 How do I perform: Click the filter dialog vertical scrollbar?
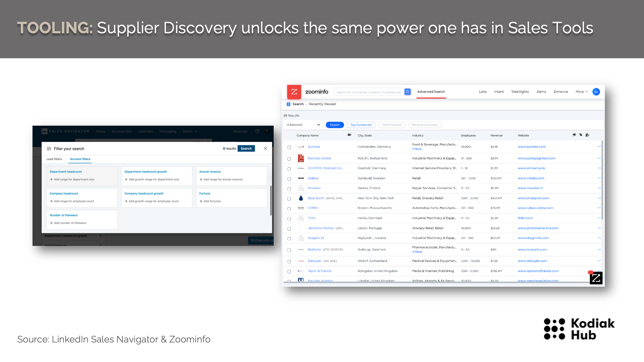tap(271, 201)
